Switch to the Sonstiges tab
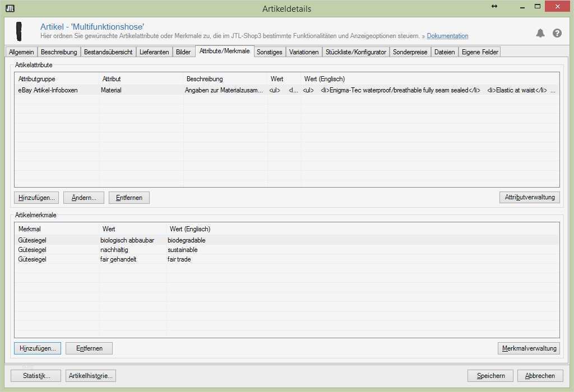The height and width of the screenshot is (392, 574). 270,52
